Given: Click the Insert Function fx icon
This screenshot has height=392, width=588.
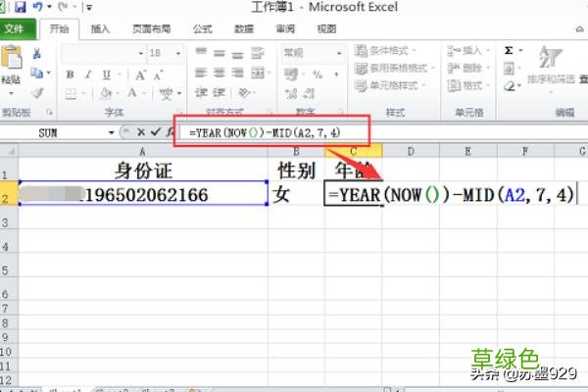Looking at the screenshot, I should pyautogui.click(x=167, y=130).
